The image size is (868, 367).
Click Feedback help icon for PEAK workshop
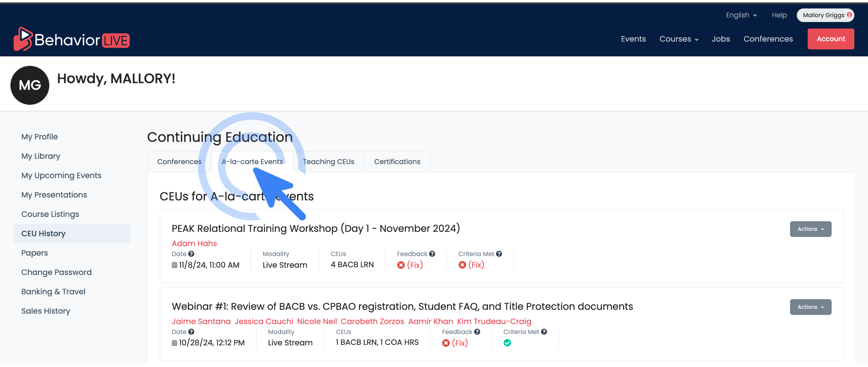[x=432, y=254]
